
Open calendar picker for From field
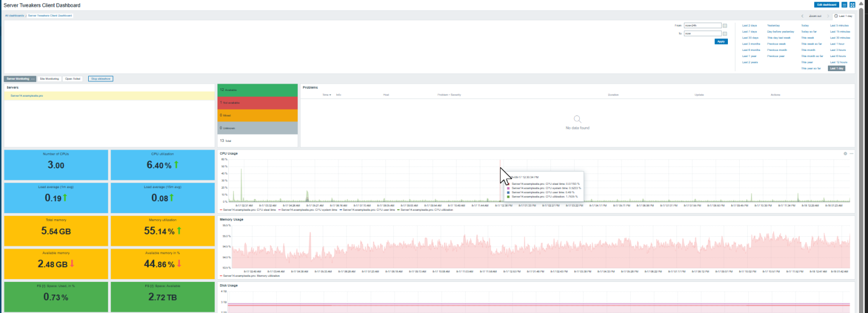724,25
